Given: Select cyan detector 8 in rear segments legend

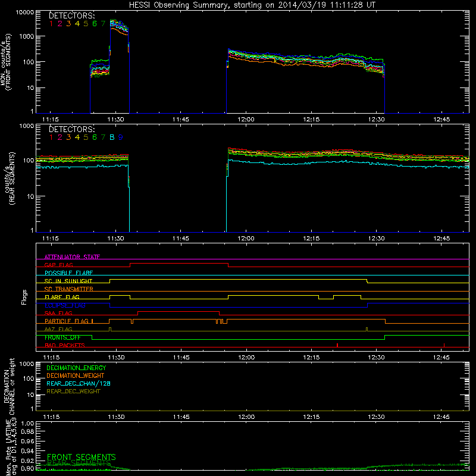Looking at the screenshot, I should coord(112,137).
